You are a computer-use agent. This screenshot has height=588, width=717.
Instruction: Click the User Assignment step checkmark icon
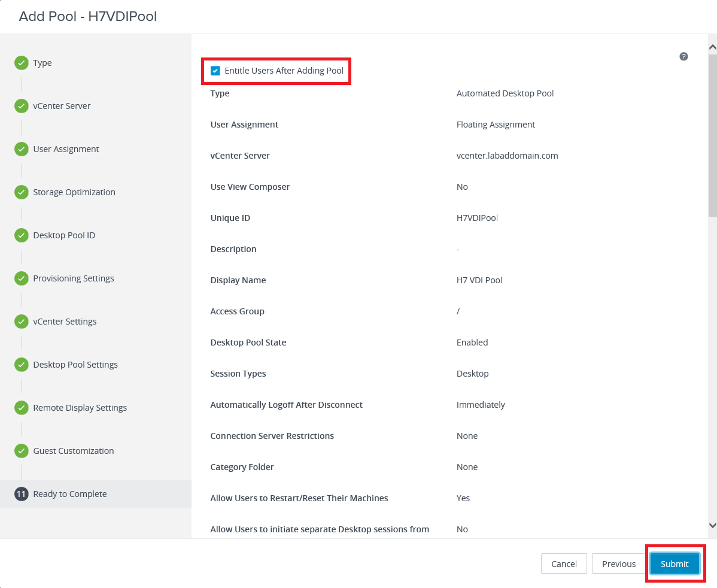22,149
